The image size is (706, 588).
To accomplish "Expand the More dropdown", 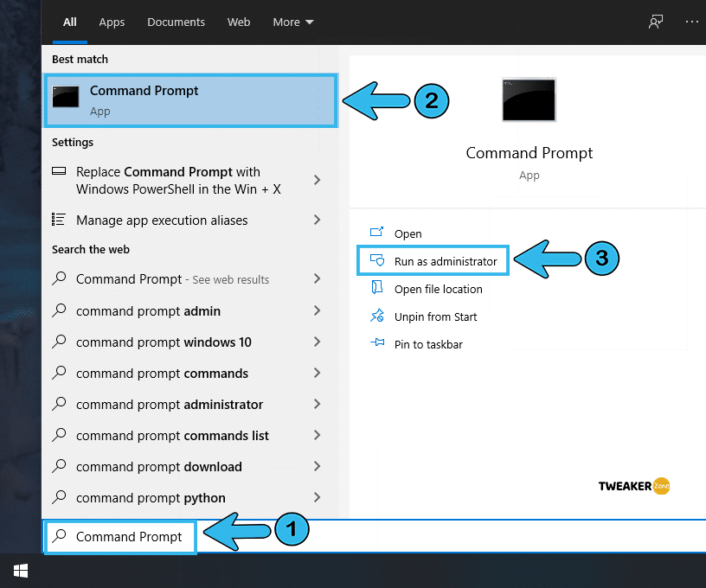I will click(x=293, y=22).
